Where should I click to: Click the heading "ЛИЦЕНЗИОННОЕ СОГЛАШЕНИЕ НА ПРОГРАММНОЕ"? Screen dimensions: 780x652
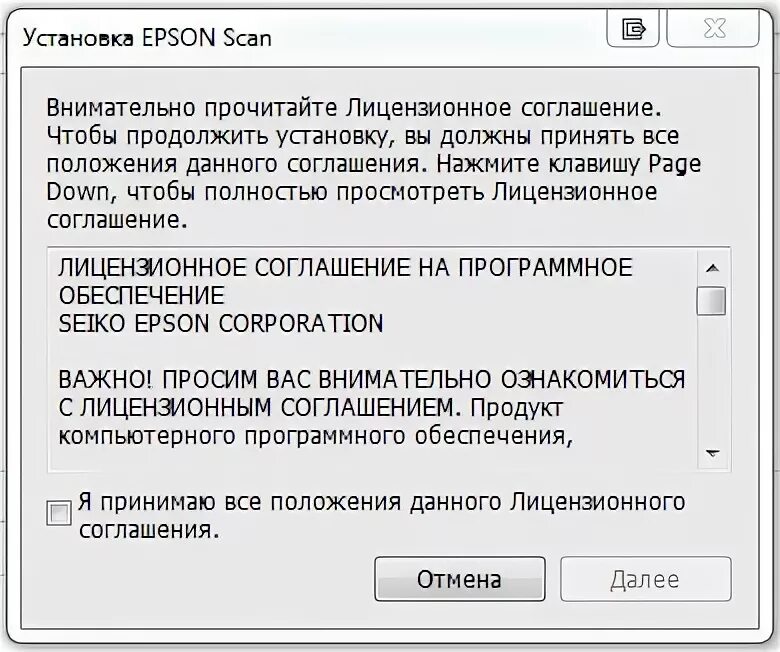click(345, 268)
